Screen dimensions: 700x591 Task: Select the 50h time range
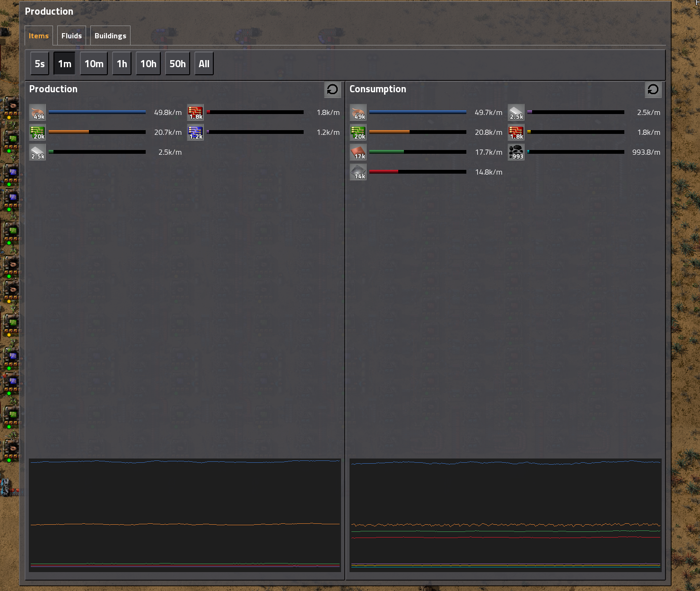pos(177,64)
